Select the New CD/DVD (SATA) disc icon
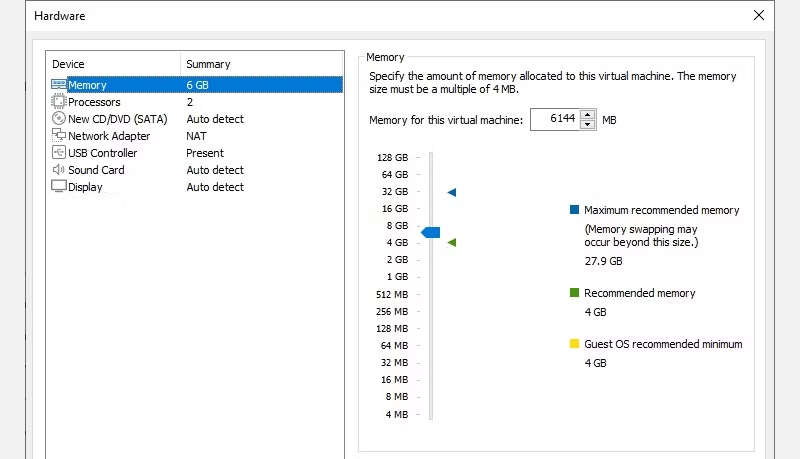The width and height of the screenshot is (800, 459). 58,119
